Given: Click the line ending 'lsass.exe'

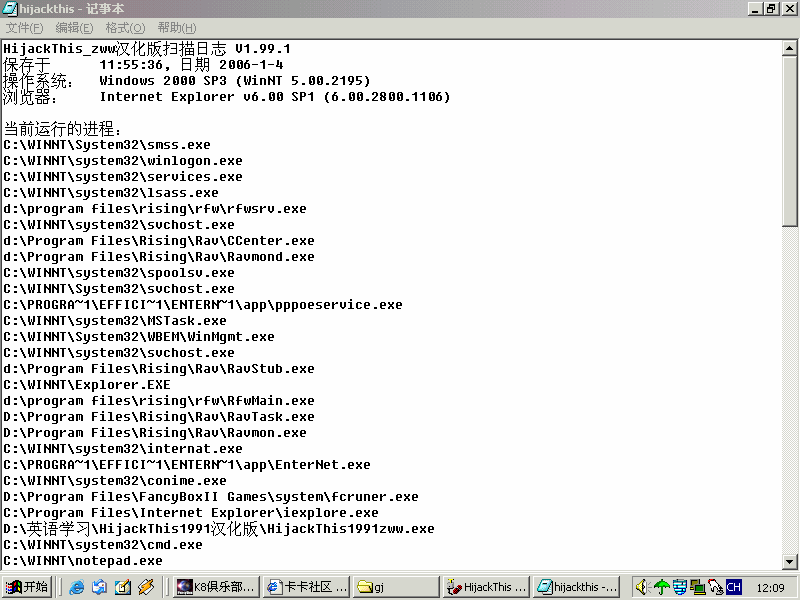Looking at the screenshot, I should pyautogui.click(x=111, y=193).
